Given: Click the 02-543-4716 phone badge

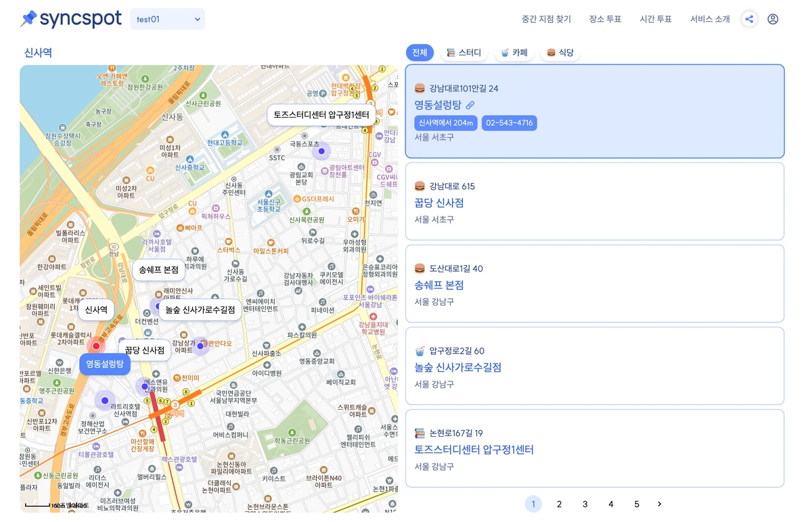Looking at the screenshot, I should [510, 123].
